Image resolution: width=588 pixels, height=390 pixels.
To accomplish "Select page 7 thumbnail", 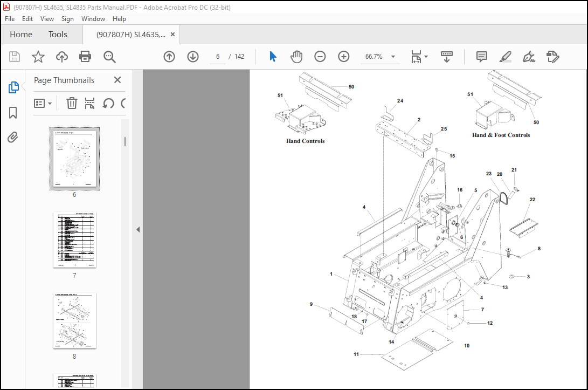I will [74, 240].
